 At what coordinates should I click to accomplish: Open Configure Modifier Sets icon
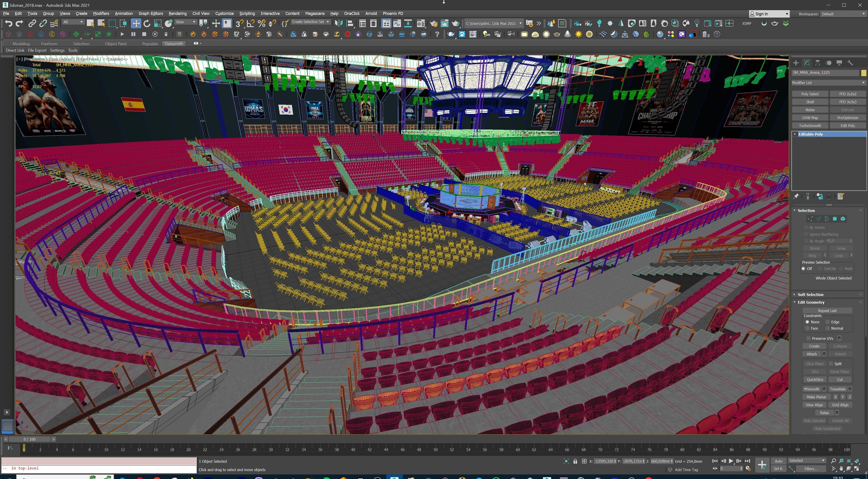[840, 196]
